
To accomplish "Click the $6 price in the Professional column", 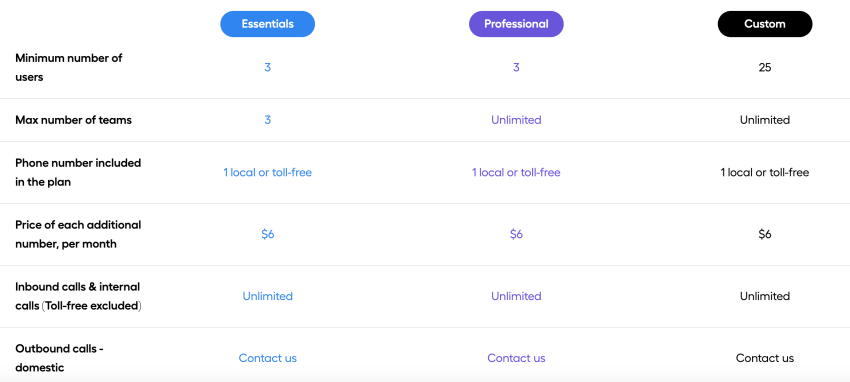I will coord(516,234).
